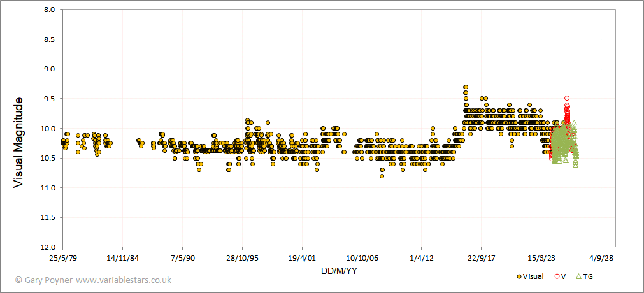Click the 19/4/01 date label
The width and height of the screenshot is (644, 293).
coord(302,259)
